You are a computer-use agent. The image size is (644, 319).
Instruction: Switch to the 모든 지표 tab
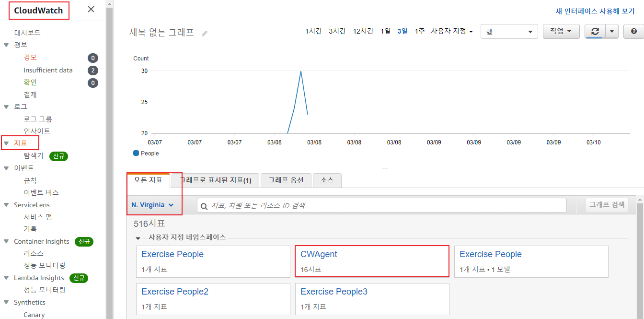[148, 180]
